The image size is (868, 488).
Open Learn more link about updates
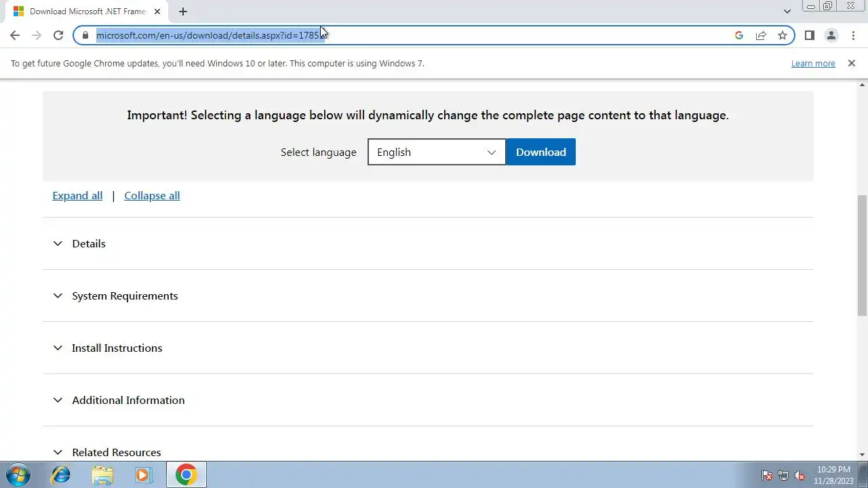pyautogui.click(x=813, y=63)
